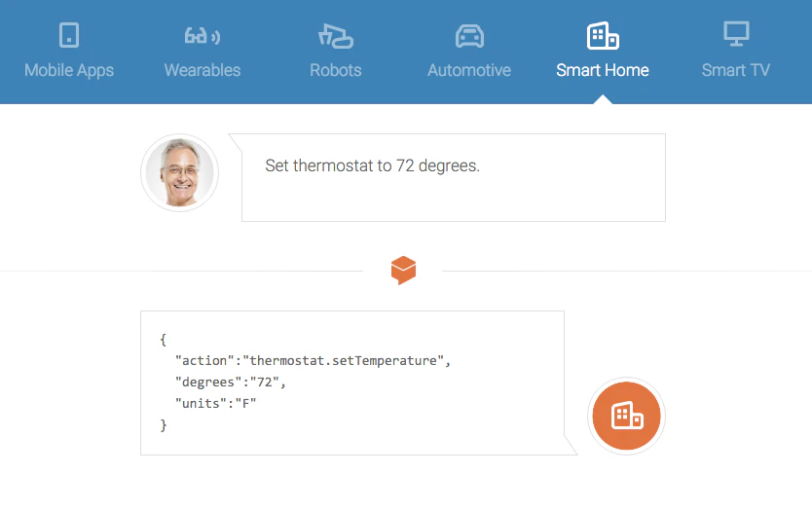Open the Robots tab label
812x511 pixels.
pos(336,70)
